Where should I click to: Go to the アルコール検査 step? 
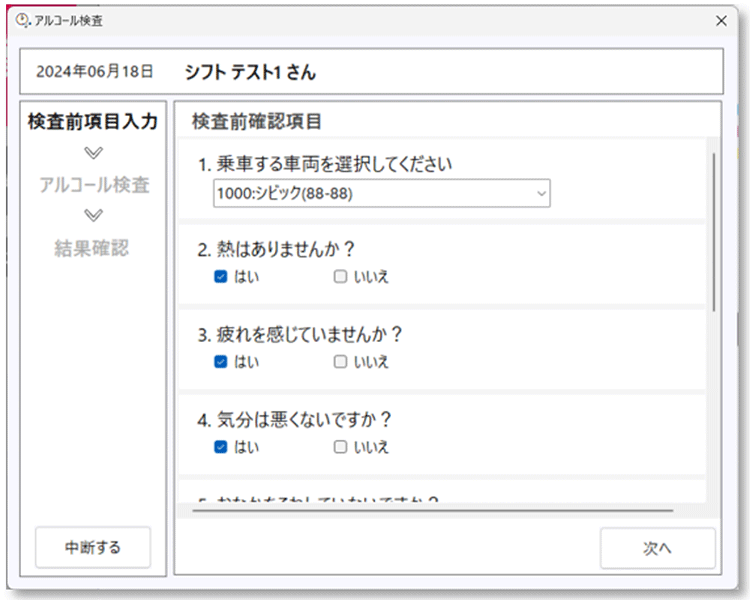pyautogui.click(x=94, y=185)
